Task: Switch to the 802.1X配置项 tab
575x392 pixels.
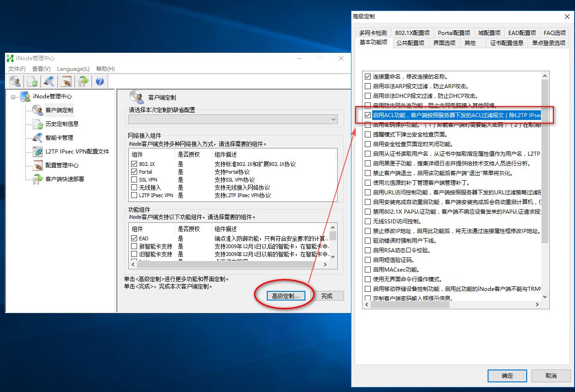Action: 412,33
